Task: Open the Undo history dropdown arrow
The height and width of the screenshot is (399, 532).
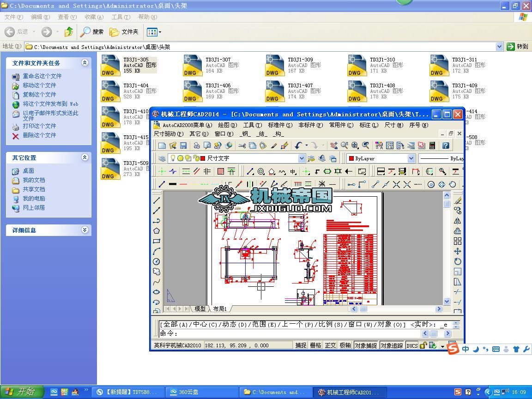Action: coord(307,145)
